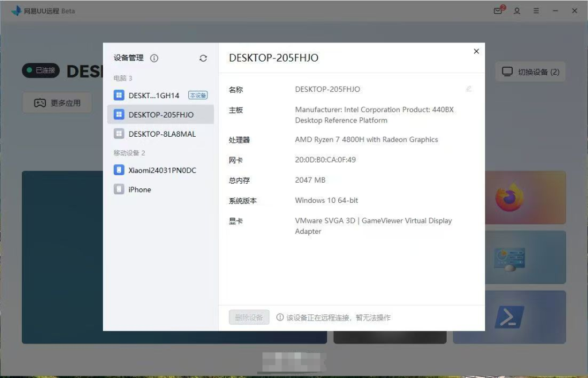Image resolution: width=588 pixels, height=378 pixels.
Task: Close the device details dialog
Action: [x=476, y=52]
